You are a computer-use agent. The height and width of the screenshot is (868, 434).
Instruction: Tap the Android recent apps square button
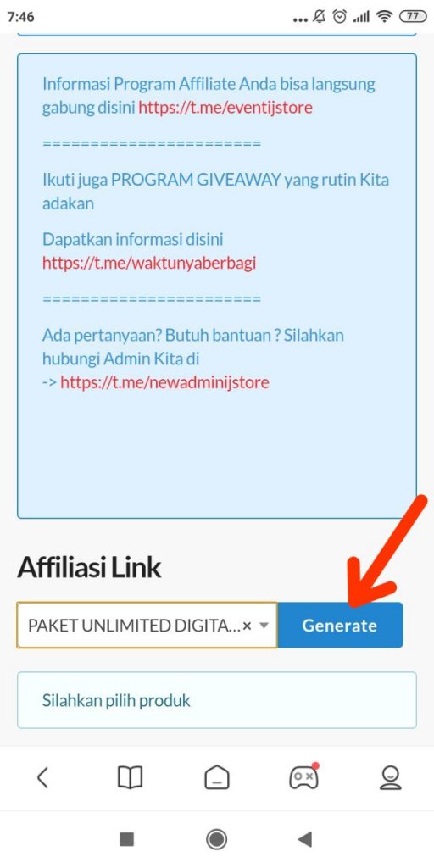(x=127, y=840)
